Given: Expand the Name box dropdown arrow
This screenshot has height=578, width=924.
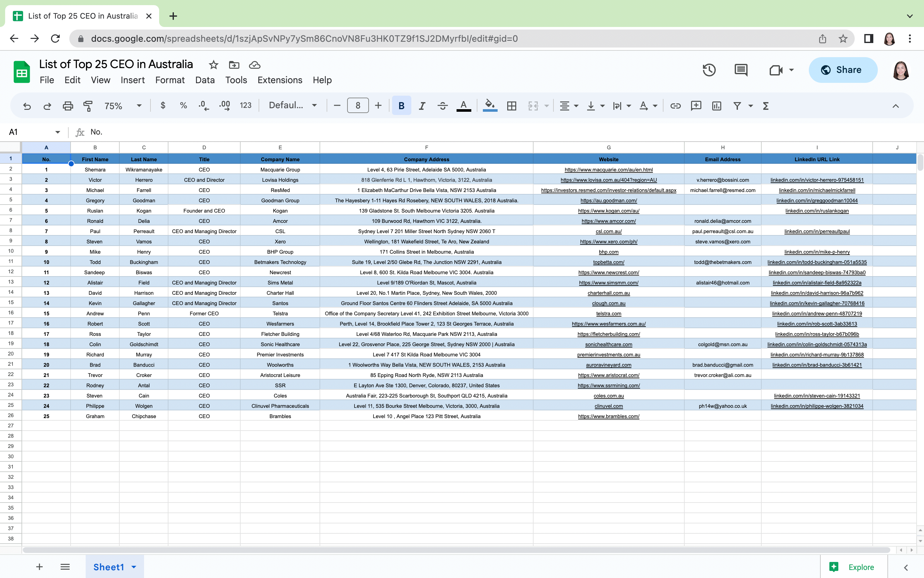Looking at the screenshot, I should click(x=58, y=132).
